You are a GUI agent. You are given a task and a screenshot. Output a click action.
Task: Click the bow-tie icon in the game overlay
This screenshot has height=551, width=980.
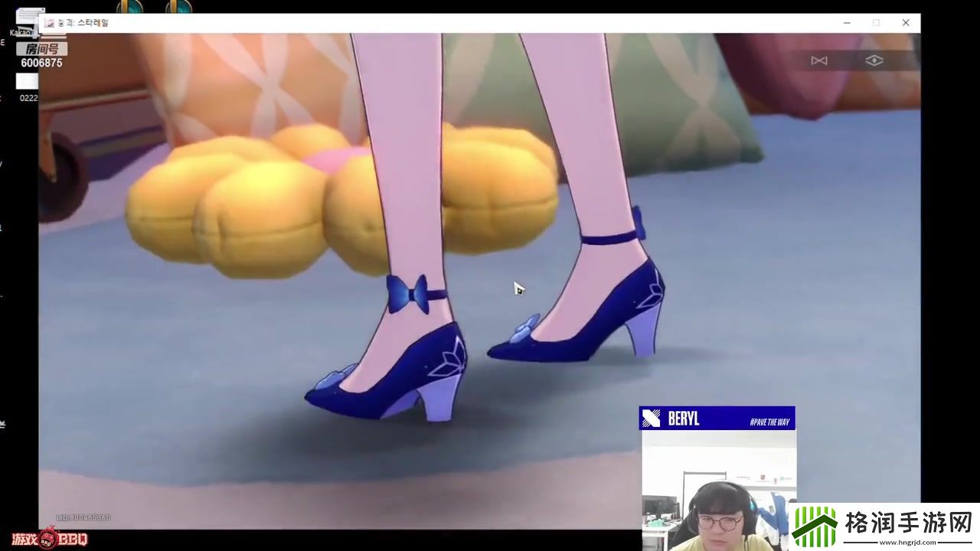pyautogui.click(x=819, y=60)
